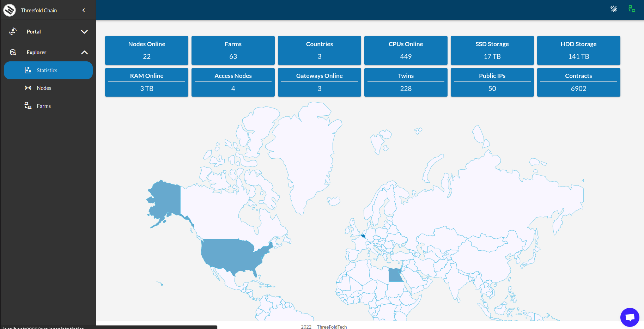
Task: Open the chat bubble widget
Action: coord(630,317)
